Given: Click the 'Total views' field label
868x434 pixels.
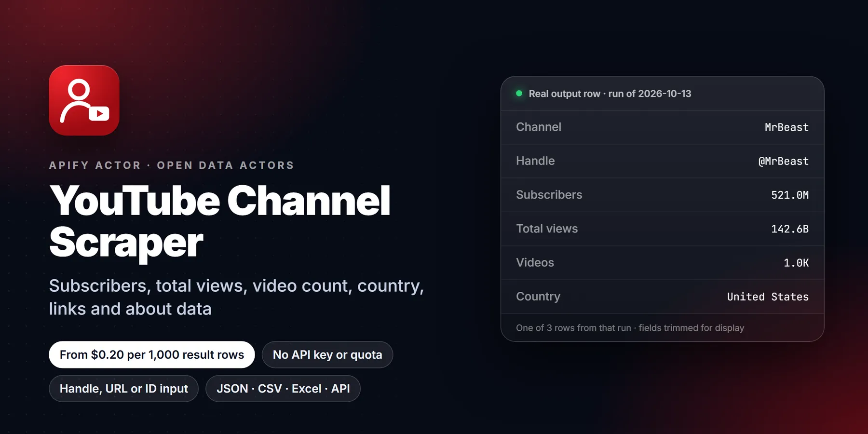Looking at the screenshot, I should 547,229.
